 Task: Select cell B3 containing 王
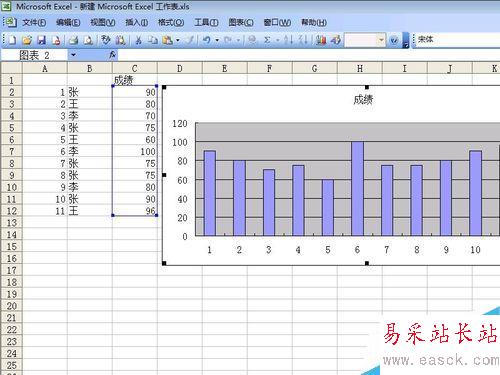click(90, 104)
